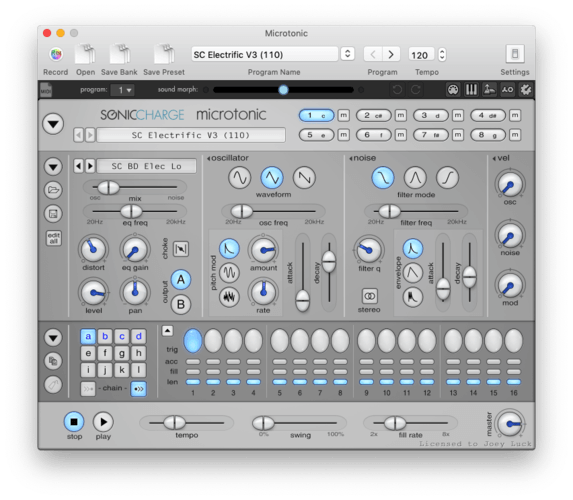Viewport: 573px width, 500px height.
Task: Collapse the noise section arrow
Action: click(x=351, y=158)
